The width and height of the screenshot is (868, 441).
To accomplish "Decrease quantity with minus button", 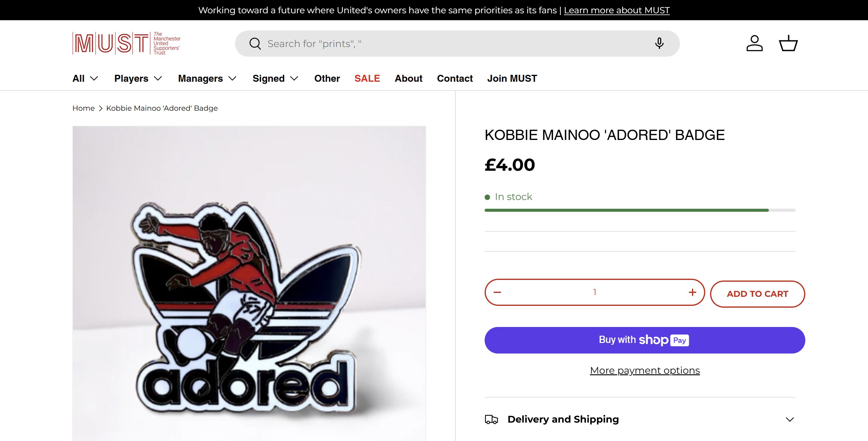I will 497,292.
